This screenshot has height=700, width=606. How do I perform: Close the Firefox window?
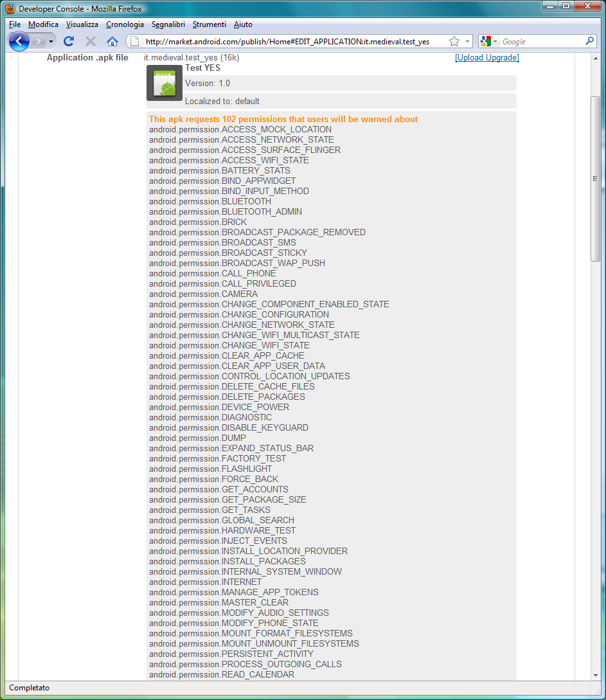coord(588,6)
